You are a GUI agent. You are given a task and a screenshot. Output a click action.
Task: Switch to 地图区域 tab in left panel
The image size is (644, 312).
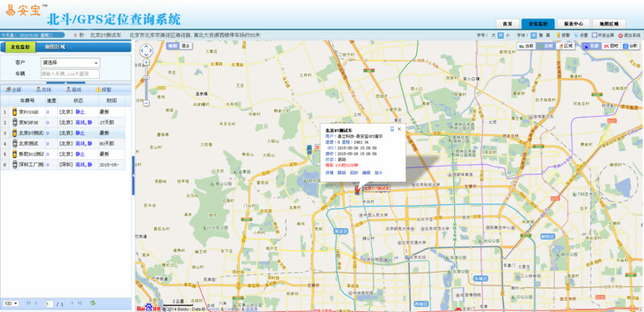click(x=55, y=47)
